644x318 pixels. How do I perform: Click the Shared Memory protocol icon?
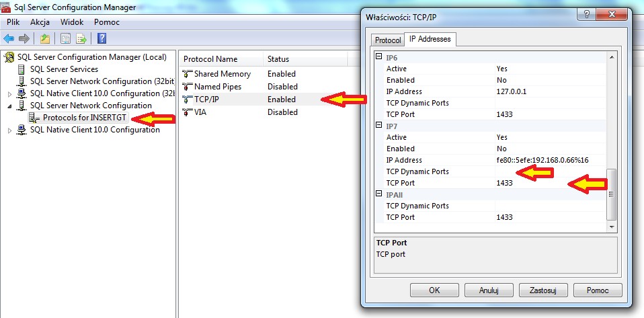pos(188,74)
